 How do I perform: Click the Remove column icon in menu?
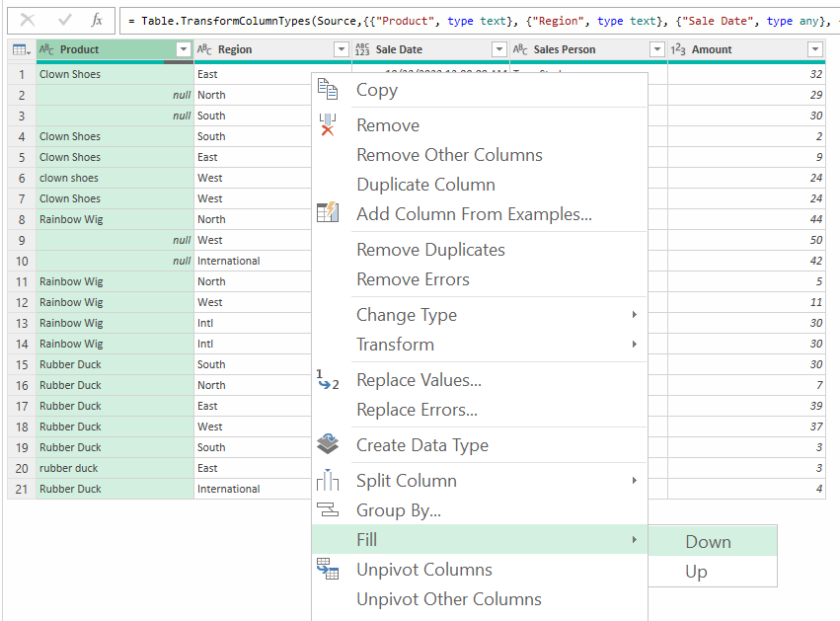(328, 125)
